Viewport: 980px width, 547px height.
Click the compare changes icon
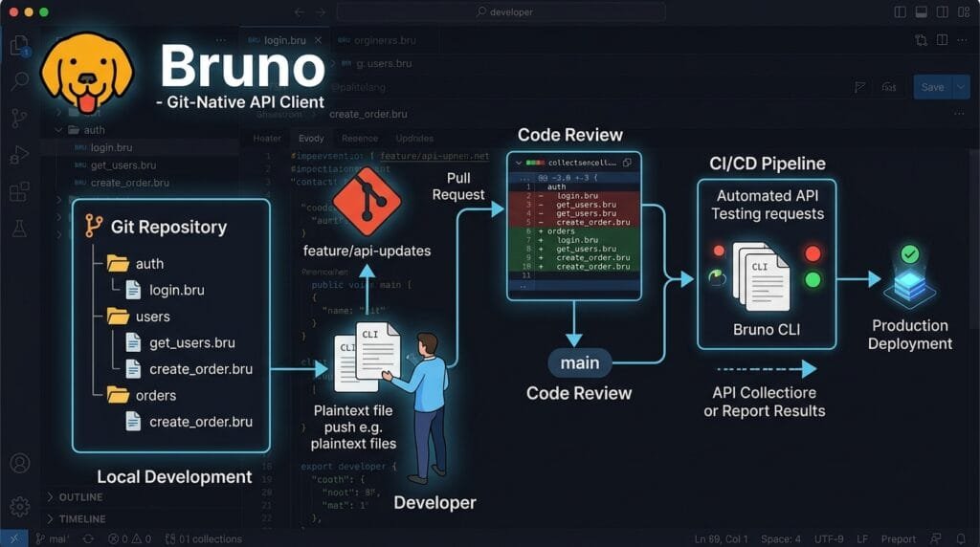tap(922, 40)
